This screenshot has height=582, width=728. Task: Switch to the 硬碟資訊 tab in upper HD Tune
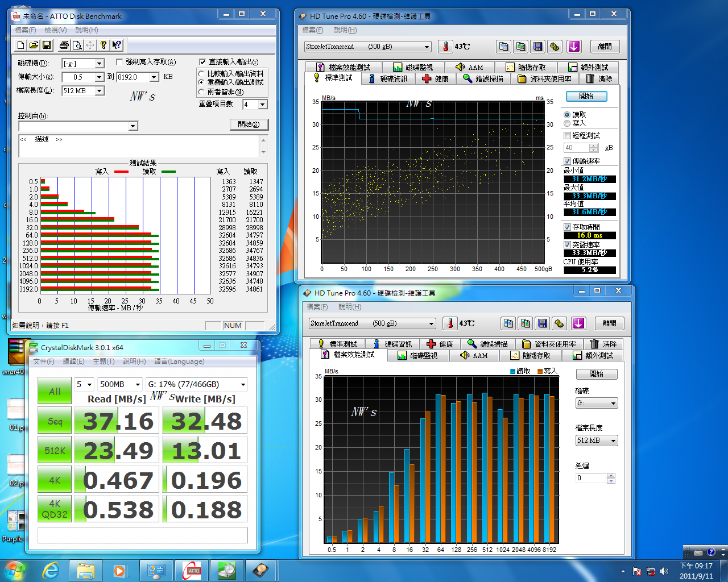(388, 78)
